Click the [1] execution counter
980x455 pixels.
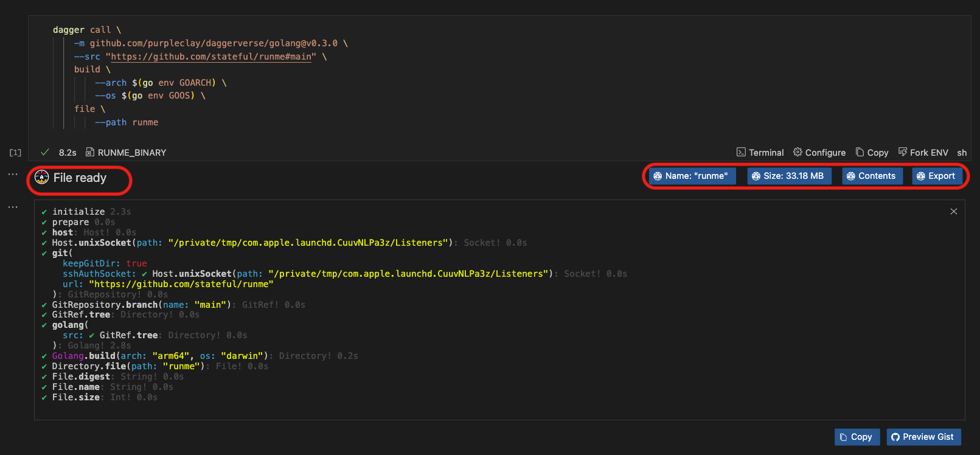[x=15, y=153]
